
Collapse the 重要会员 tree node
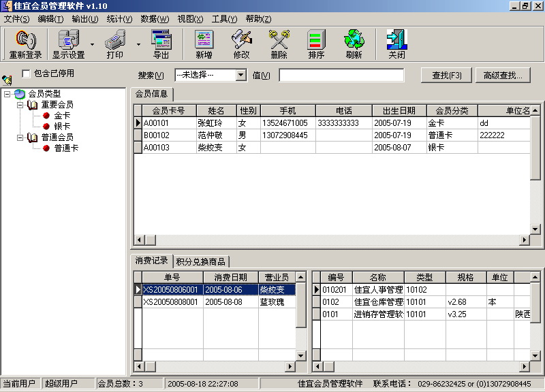[x=20, y=105]
